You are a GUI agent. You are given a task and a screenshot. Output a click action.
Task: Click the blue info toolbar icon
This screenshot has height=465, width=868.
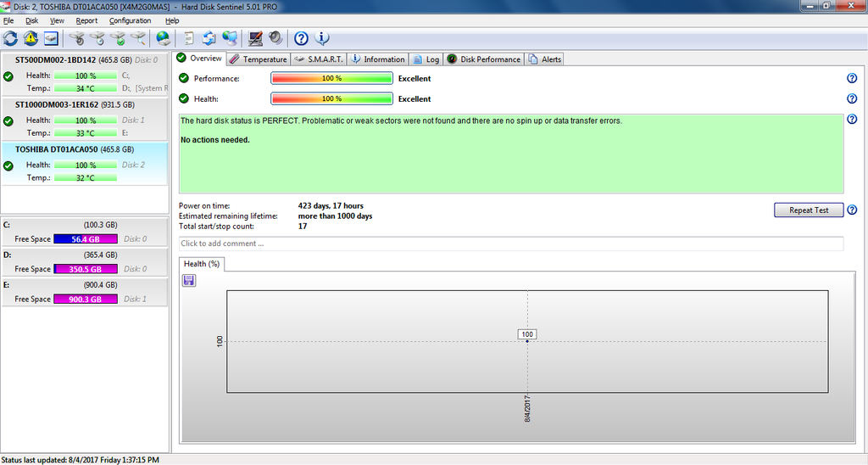(321, 38)
